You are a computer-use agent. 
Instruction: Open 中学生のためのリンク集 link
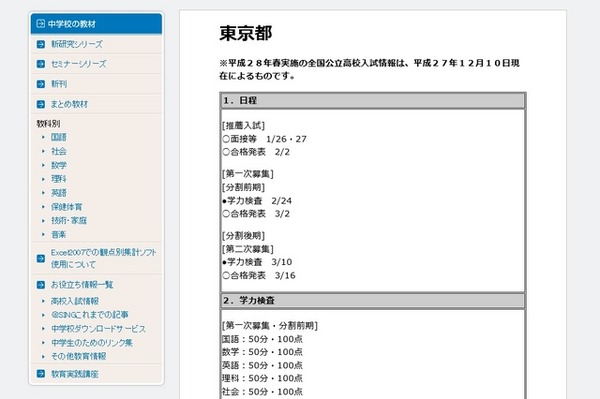pyautogui.click(x=92, y=342)
